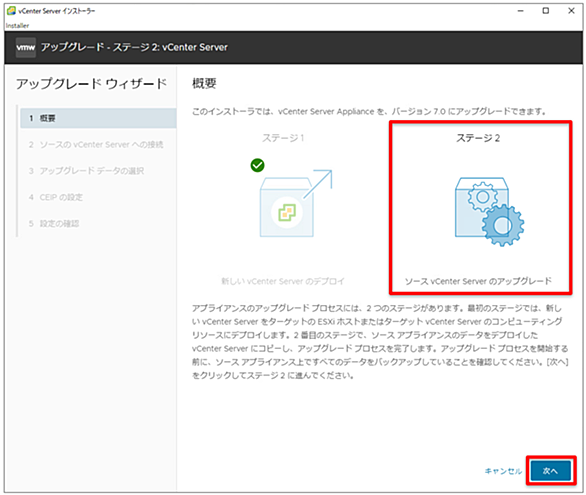Viewport: 586px width, 495px height.
Task: Click the ソース vCenter Server のアップグレード caption
Action: [x=478, y=281]
